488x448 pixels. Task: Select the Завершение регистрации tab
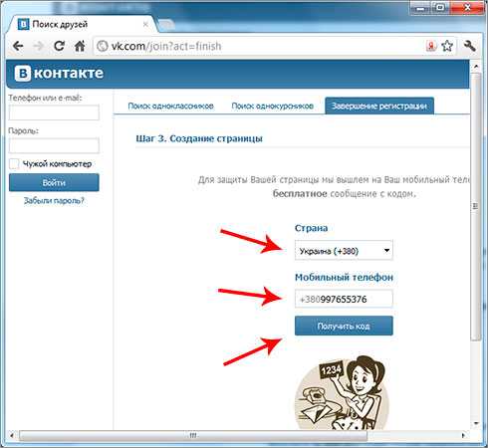tap(379, 106)
